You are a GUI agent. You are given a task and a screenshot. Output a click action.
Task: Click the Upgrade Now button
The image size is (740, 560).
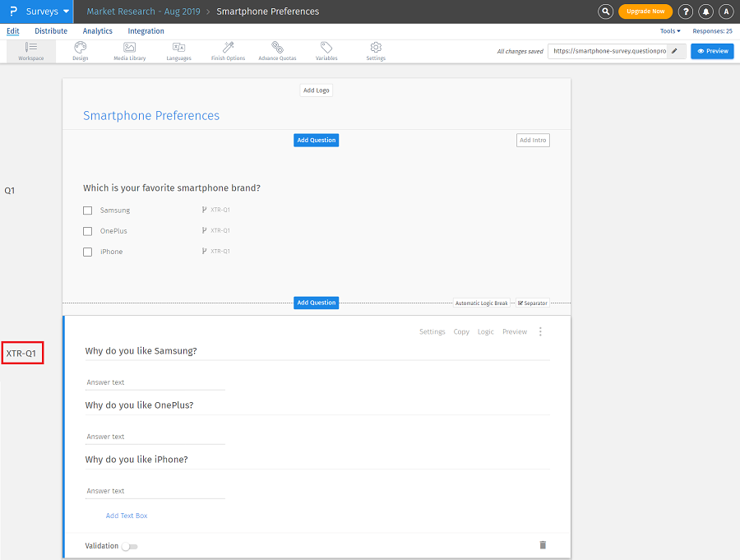(x=645, y=12)
